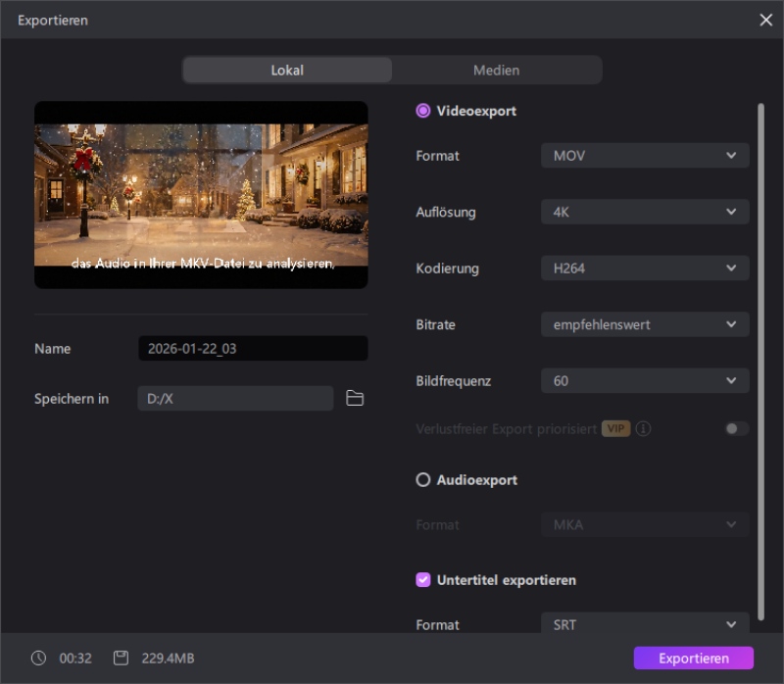Expand the H264 Kodierung dropdown

645,268
